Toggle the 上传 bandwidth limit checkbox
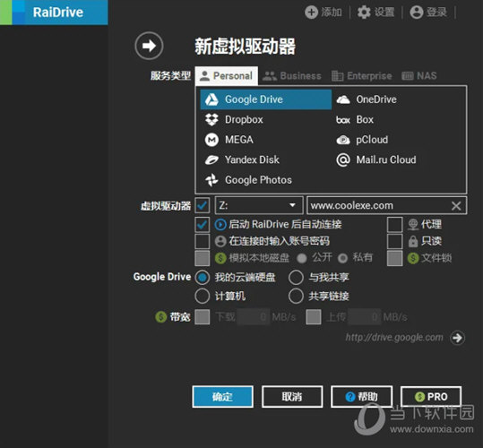This screenshot has height=448, width=483. (x=314, y=317)
